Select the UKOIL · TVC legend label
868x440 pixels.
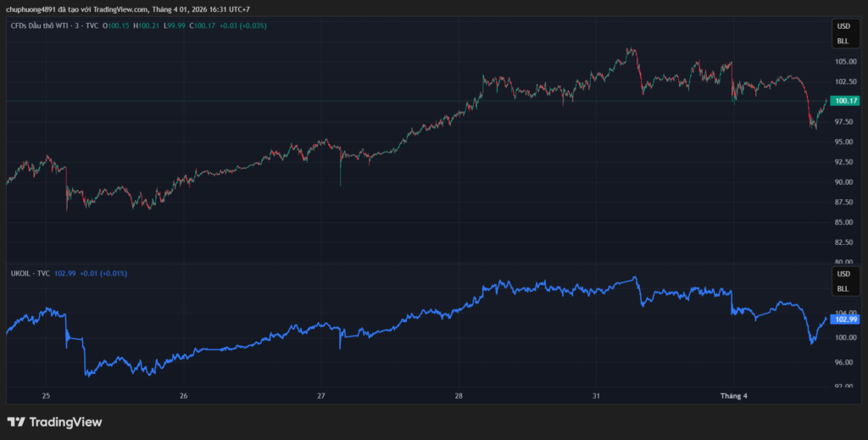click(x=30, y=274)
